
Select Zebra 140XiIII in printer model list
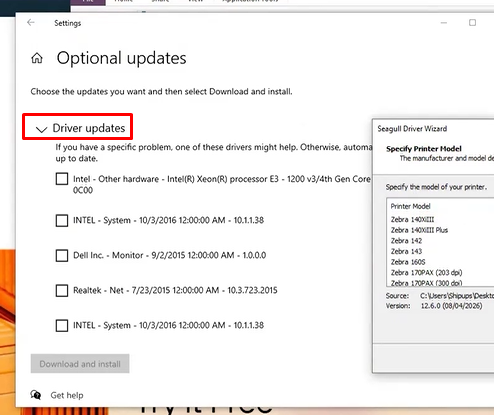[x=412, y=219]
